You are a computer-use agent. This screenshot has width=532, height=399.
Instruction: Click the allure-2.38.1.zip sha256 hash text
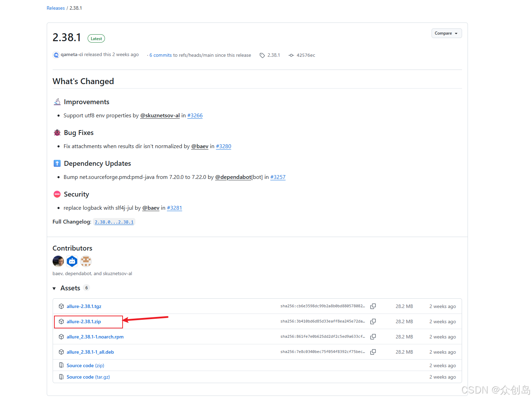[323, 321]
